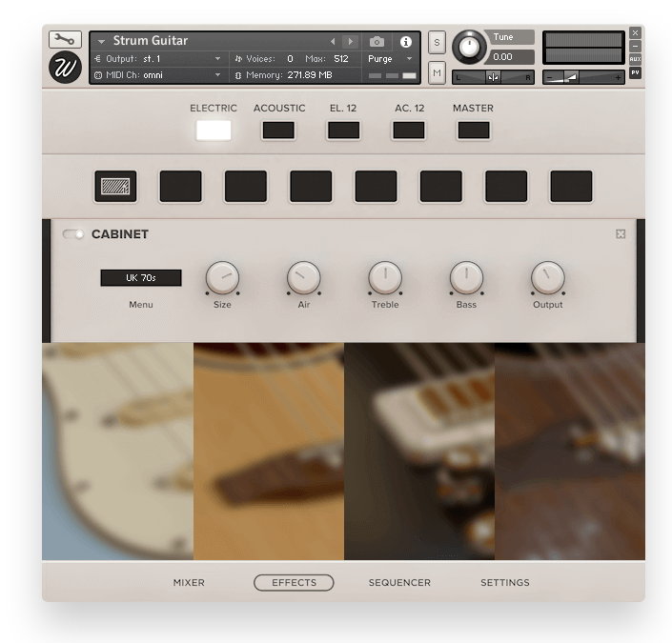672x643 pixels.
Task: Click the close icon in Cabinet panel
Action: [621, 234]
